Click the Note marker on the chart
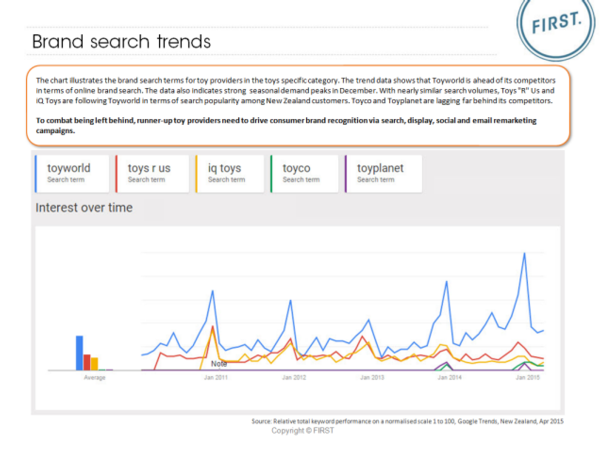600x450 pixels. coord(218,364)
